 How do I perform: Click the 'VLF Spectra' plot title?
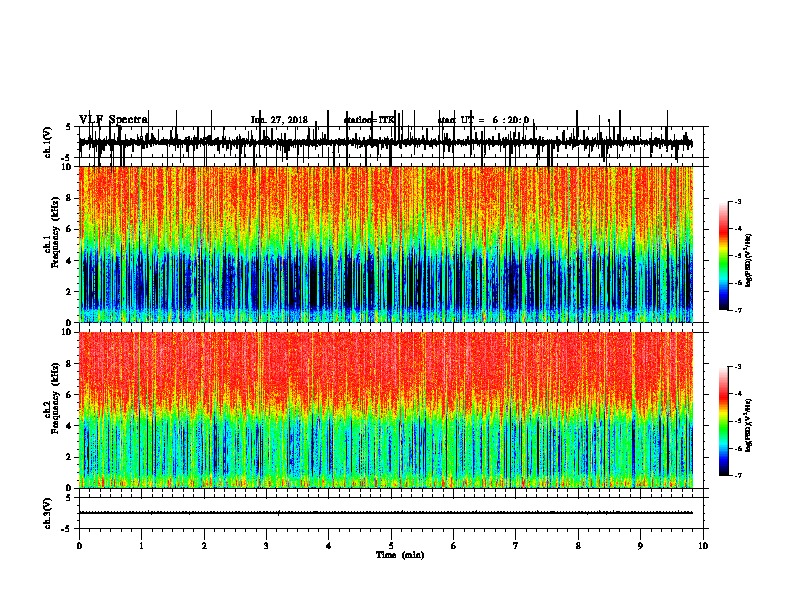click(113, 120)
